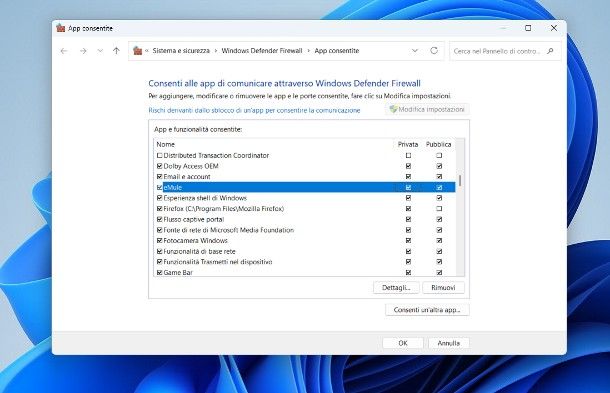Click Rimuovi to remove eMule
Screen dimensions: 610x393
443,288
